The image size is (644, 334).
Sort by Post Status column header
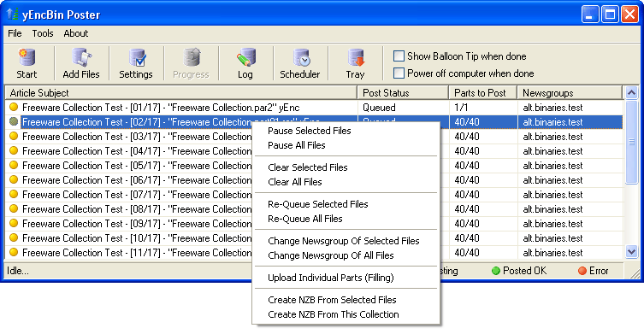(403, 93)
